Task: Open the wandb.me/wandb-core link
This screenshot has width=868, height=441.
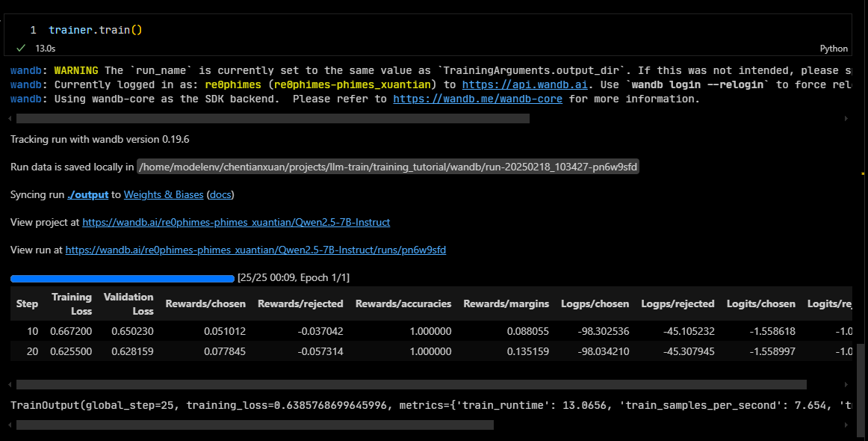Action: 477,99
